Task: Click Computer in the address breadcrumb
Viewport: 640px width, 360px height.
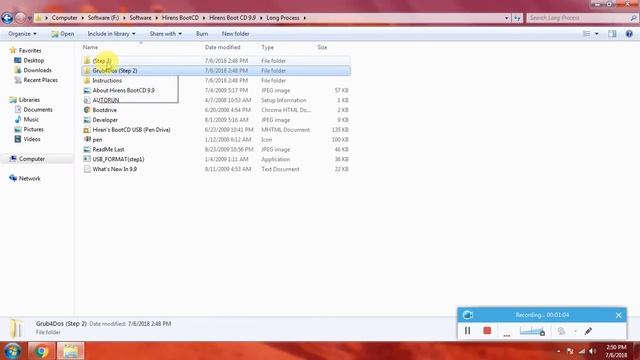Action: (64, 18)
